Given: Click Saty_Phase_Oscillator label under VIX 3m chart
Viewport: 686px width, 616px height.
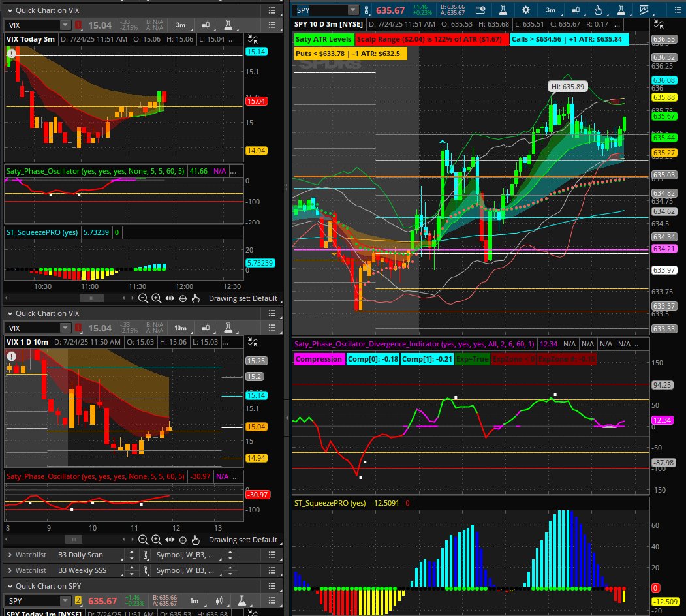Looking at the screenshot, I should 95,171.
